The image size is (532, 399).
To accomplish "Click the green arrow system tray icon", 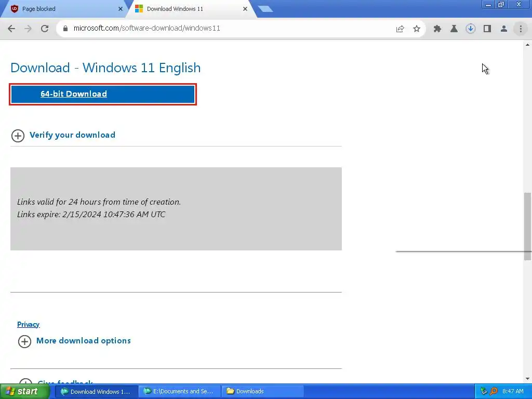I will tap(484, 392).
